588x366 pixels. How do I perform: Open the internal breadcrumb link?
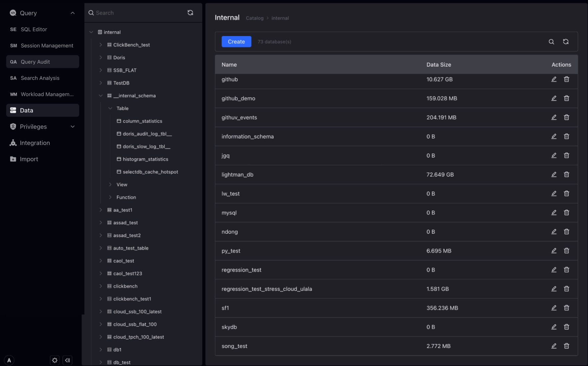tap(280, 18)
